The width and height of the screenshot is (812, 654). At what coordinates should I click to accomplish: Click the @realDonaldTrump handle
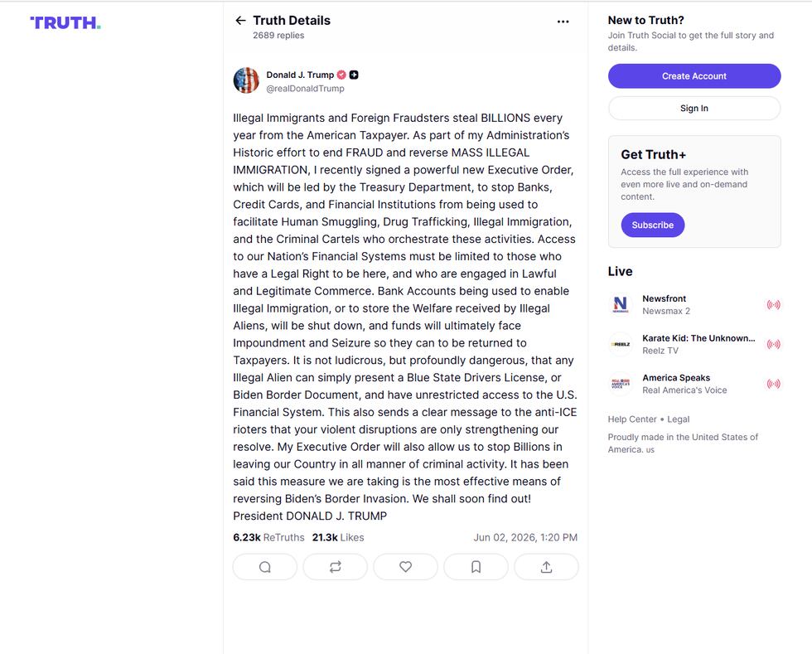click(305, 89)
